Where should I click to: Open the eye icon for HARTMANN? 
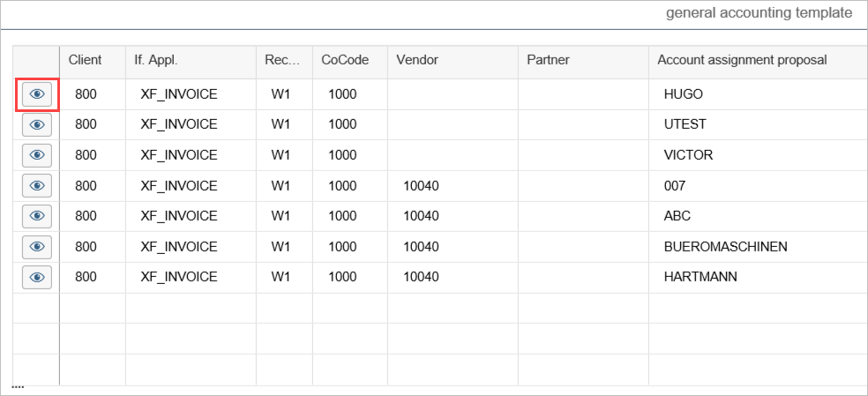(x=37, y=277)
